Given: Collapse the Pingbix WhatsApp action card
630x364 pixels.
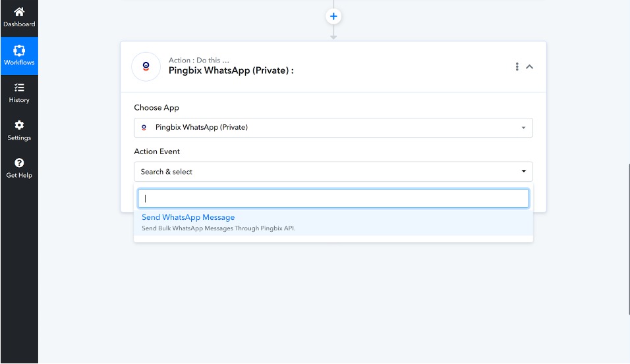Looking at the screenshot, I should [x=530, y=66].
